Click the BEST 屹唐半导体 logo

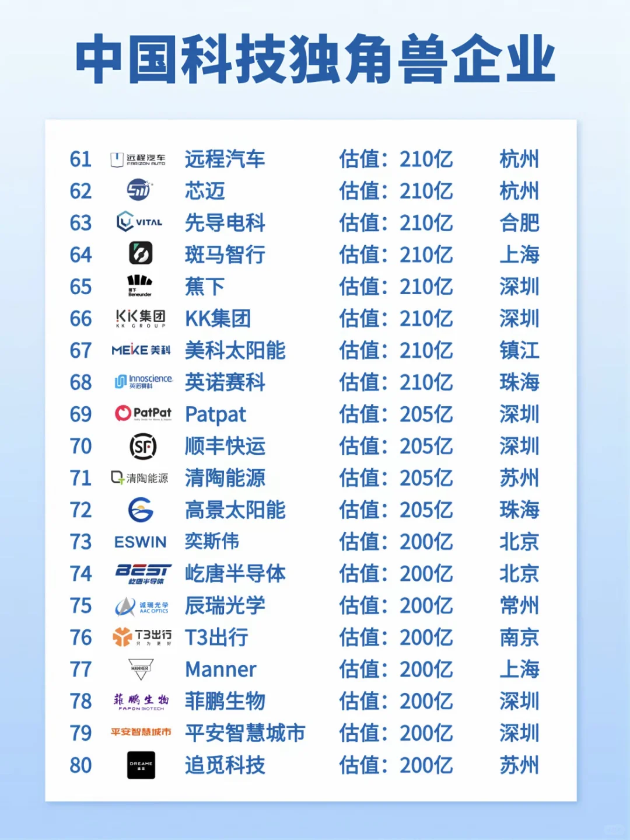[143, 574]
